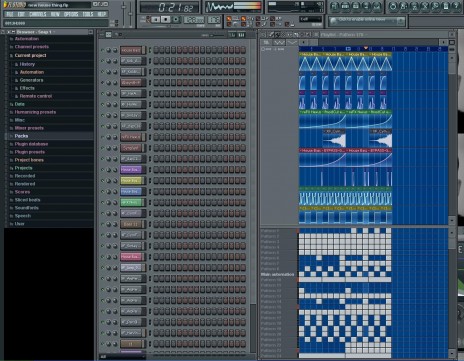Toggle channel select LED of topmost channel

pos(150,50)
